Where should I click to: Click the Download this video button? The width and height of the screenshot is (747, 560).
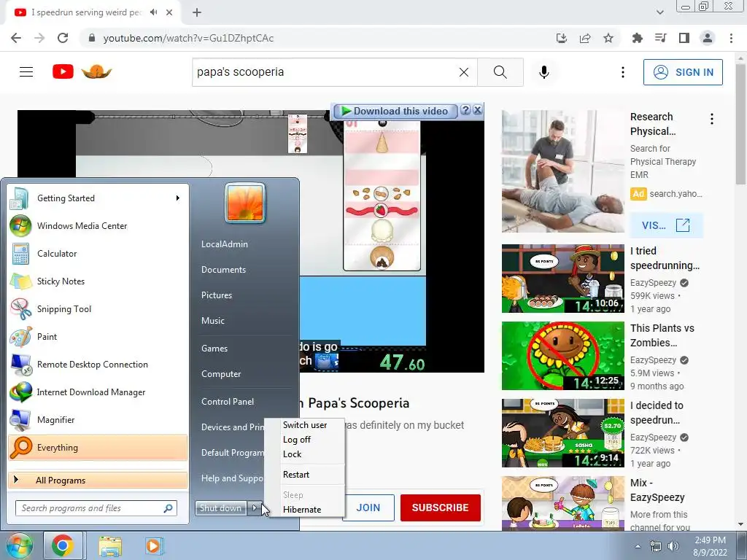pos(395,111)
